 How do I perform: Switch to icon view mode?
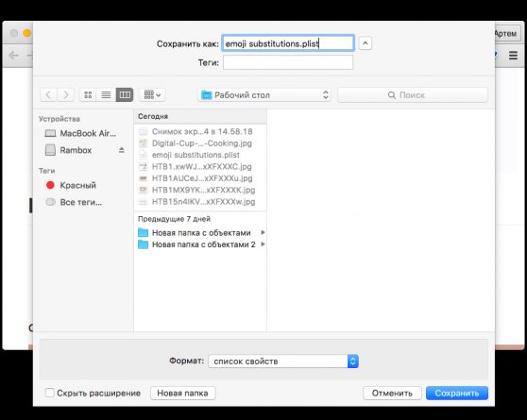tap(88, 94)
